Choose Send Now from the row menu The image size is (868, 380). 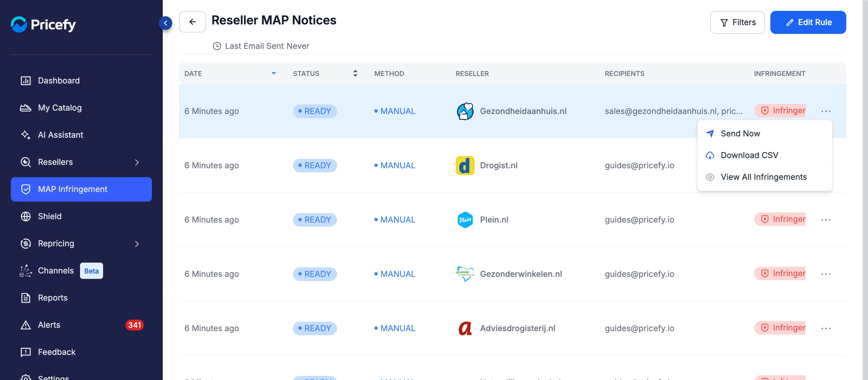click(x=765, y=134)
